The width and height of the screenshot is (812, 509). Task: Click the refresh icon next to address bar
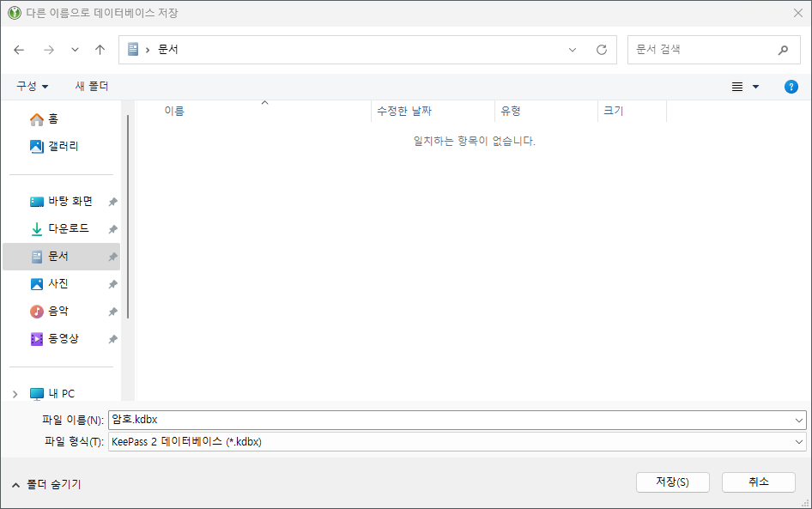pos(601,49)
